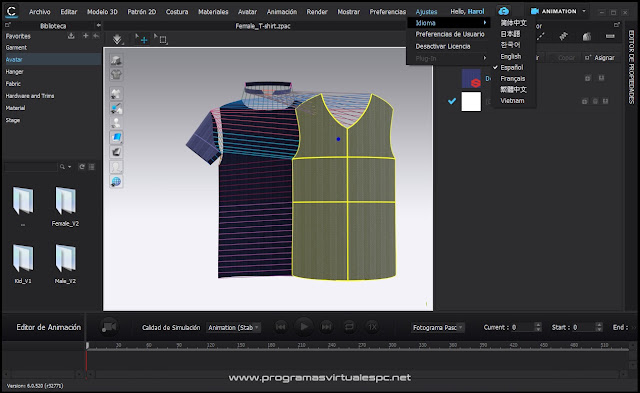
Task: Click the Simulate down-arrows tool
Action: tap(118, 40)
